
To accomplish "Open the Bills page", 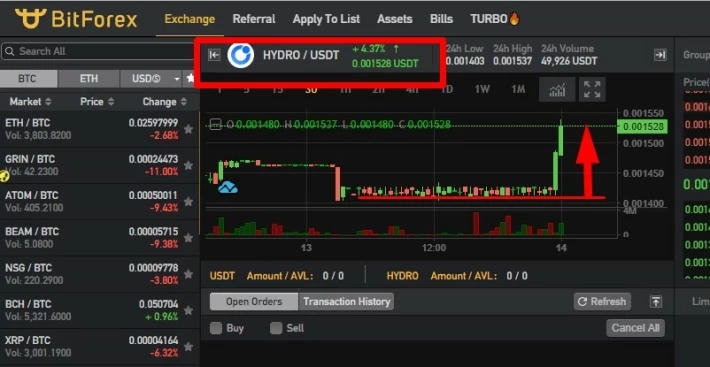I will (441, 19).
